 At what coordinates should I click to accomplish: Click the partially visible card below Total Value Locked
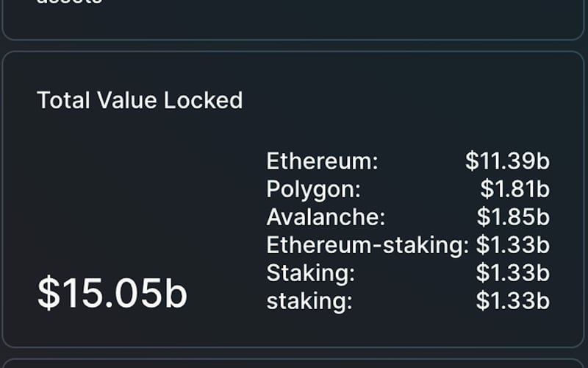(x=294, y=364)
